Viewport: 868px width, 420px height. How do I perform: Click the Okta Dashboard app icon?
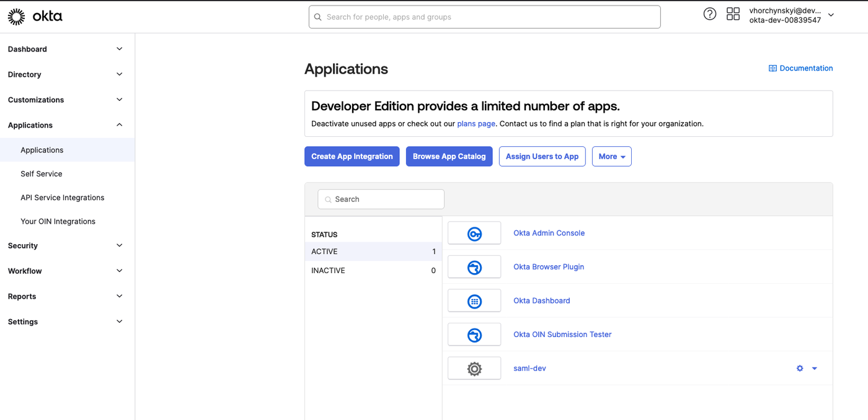pos(474,301)
